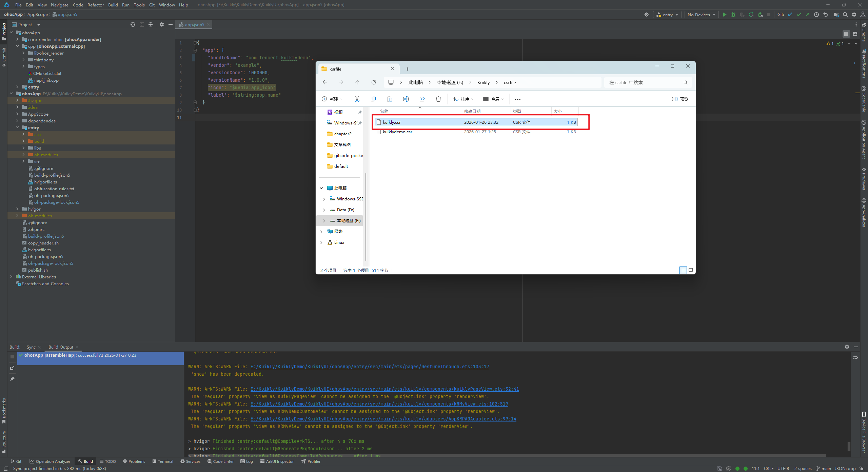Click the 新建 button in Explorer
The height and width of the screenshot is (472, 868).
pos(332,99)
